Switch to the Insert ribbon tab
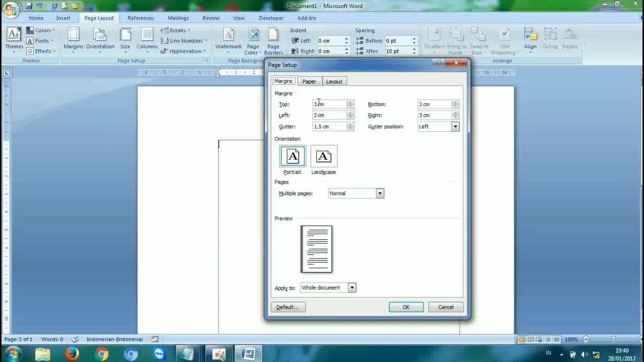The image size is (644, 362). tap(63, 18)
